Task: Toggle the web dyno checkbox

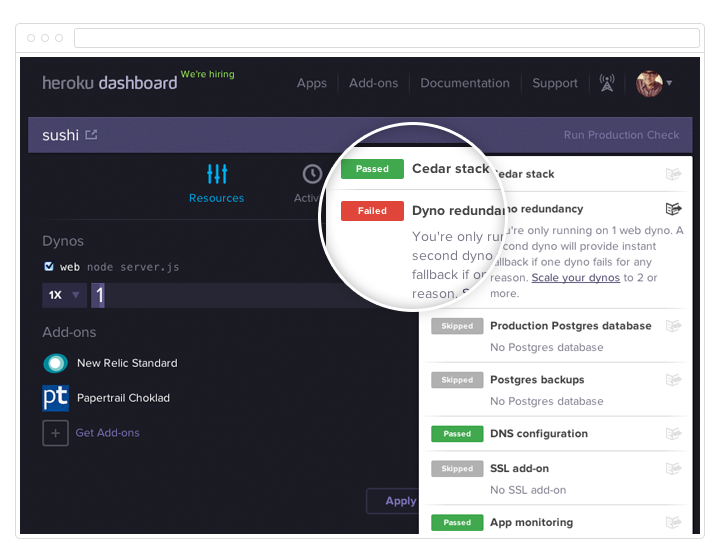Action: (49, 267)
